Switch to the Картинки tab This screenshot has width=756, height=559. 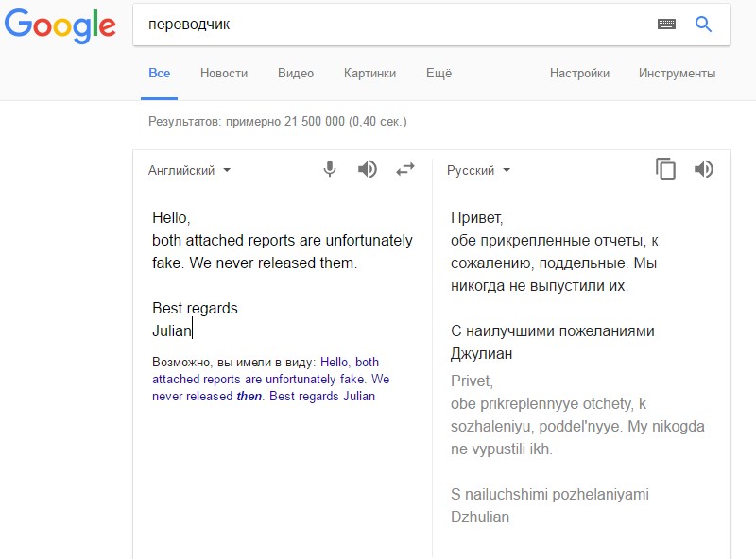370,73
